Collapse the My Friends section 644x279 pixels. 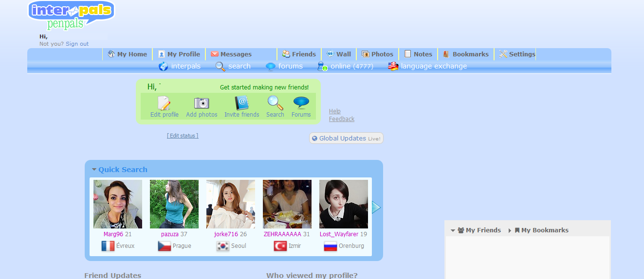coord(453,230)
